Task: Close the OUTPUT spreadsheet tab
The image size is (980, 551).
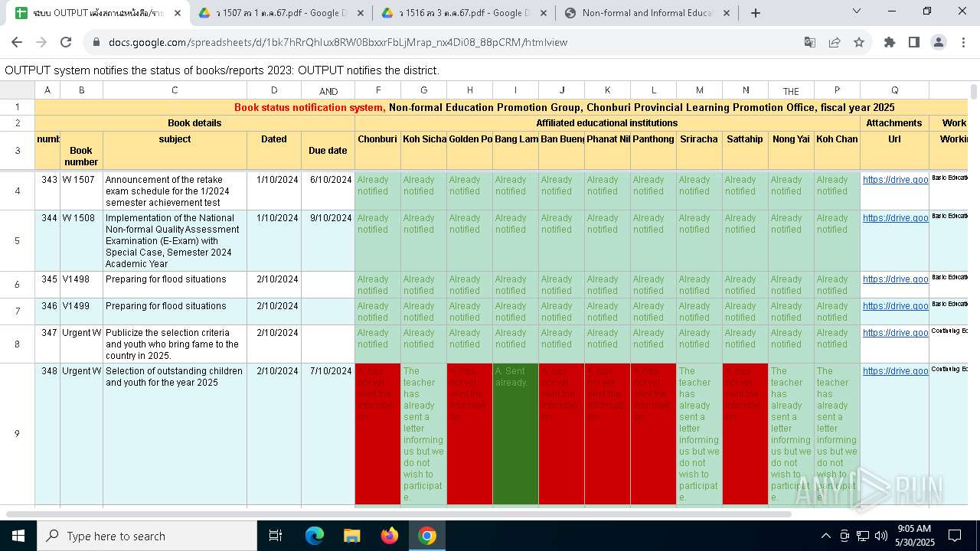Action: 178,13
